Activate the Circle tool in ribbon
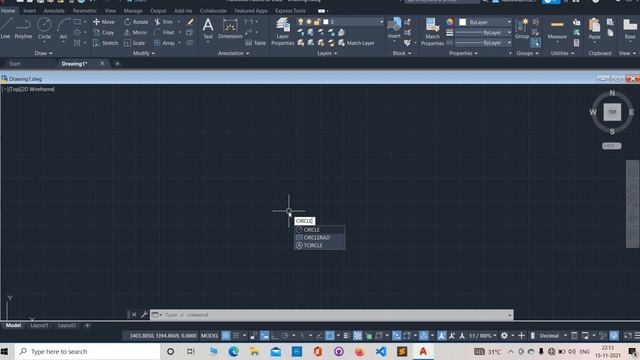640x360 pixels. pyautogui.click(x=44, y=29)
